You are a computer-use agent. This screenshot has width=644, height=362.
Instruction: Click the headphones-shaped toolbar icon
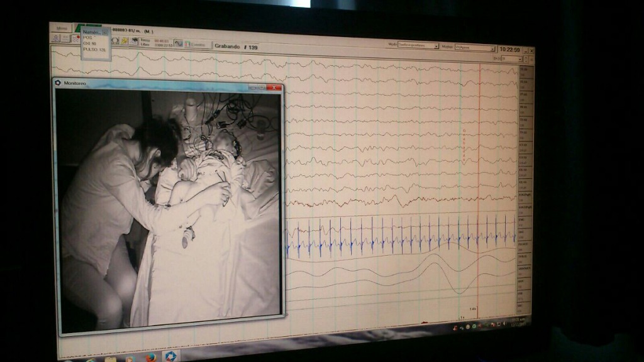pyautogui.click(x=114, y=40)
